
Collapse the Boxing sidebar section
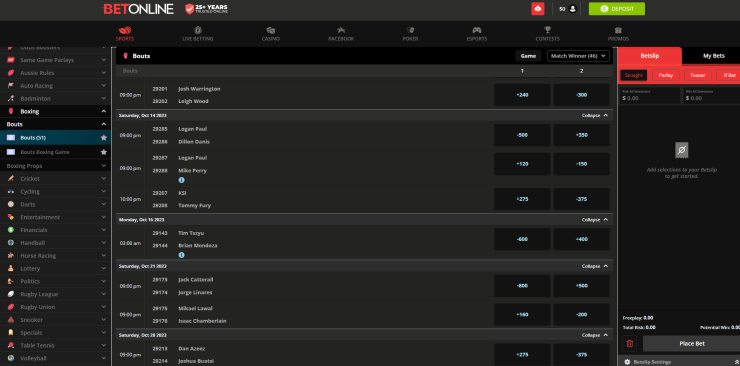[103, 111]
